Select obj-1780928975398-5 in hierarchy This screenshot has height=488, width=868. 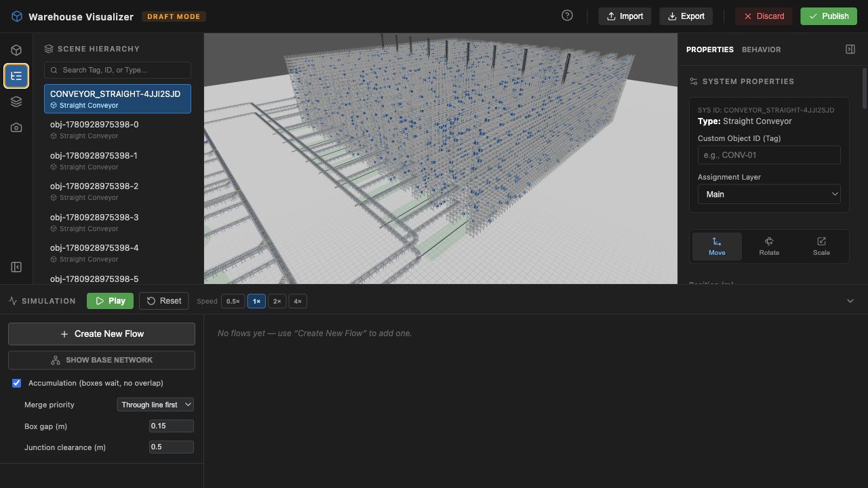(x=117, y=278)
